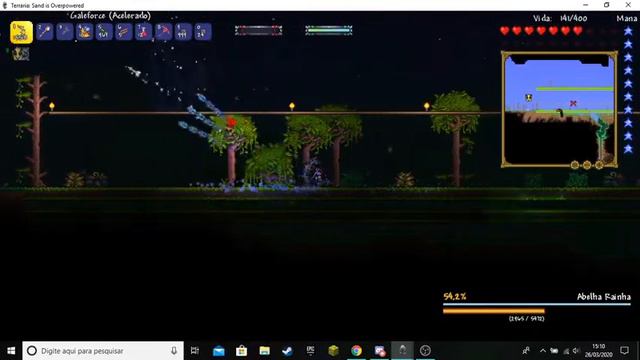Click the red boss marker on minimap

573,103
